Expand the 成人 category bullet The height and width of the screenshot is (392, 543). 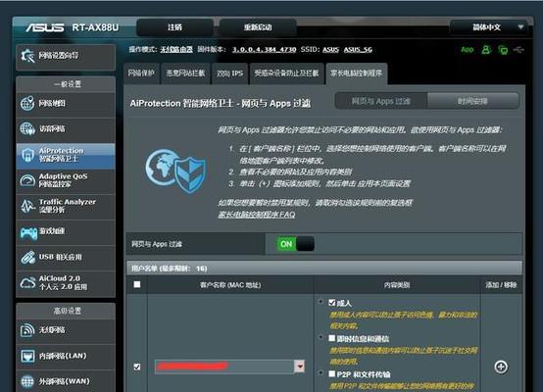point(321,302)
